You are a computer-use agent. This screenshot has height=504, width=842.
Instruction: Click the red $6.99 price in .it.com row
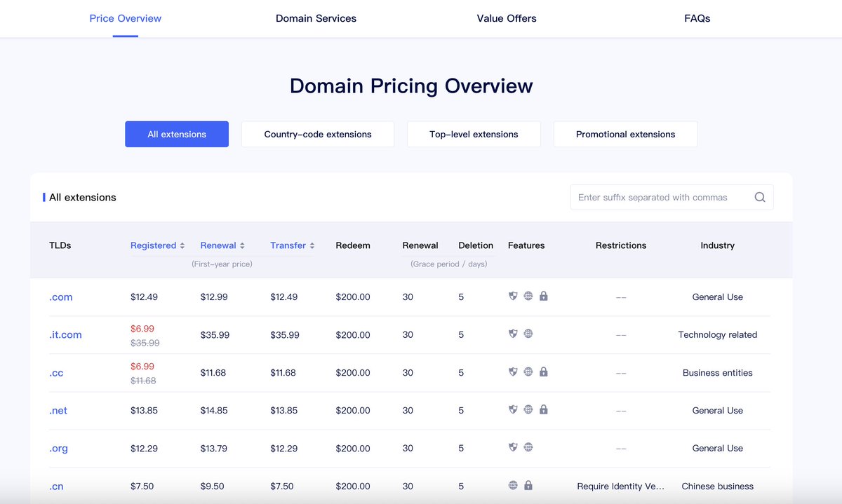pos(142,329)
